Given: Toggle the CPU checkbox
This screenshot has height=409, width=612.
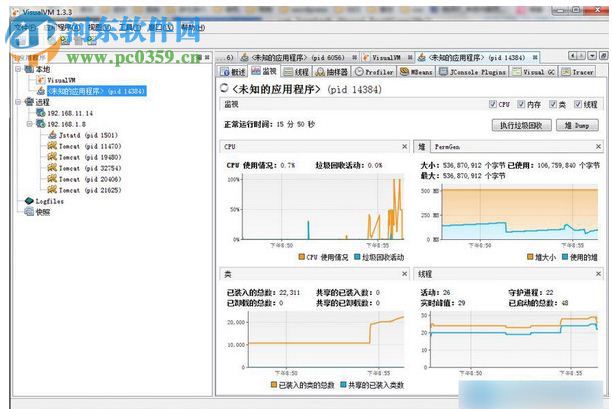Looking at the screenshot, I should (493, 104).
